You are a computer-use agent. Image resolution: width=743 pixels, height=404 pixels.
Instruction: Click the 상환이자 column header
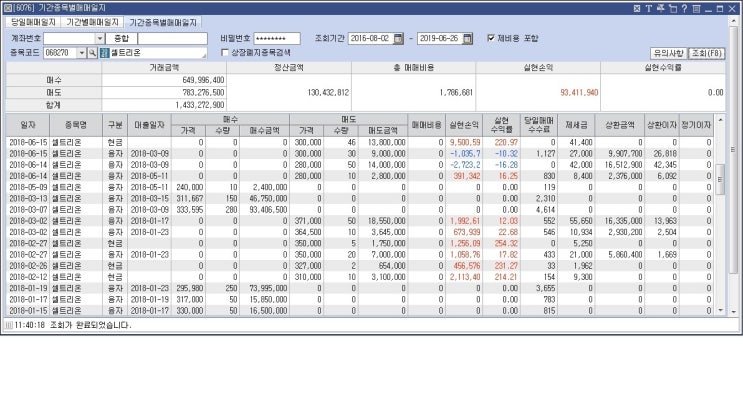click(661, 125)
